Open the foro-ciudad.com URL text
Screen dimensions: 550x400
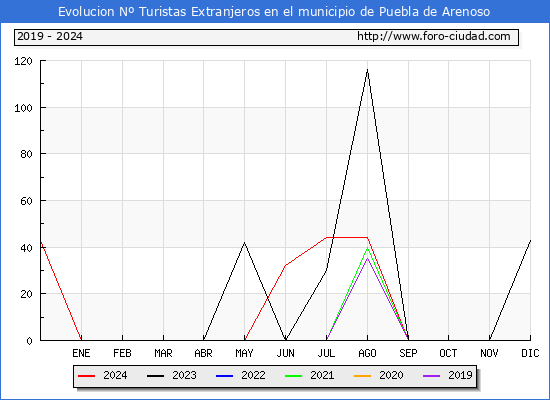(434, 36)
